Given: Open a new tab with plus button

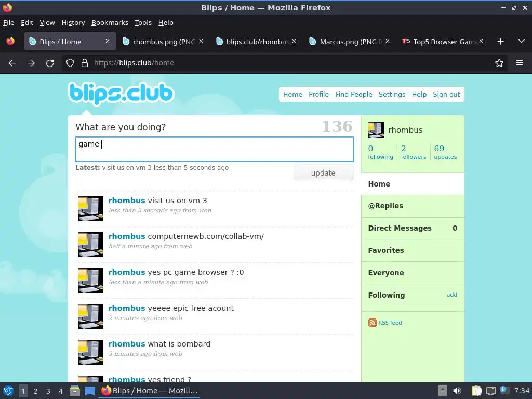Looking at the screenshot, I should coord(500,42).
